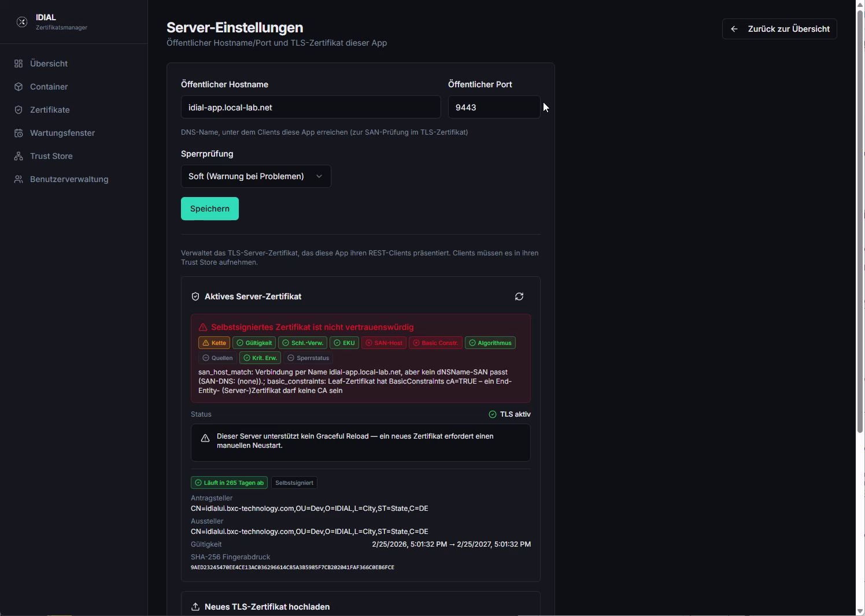
Task: Open Benutzerverwaltung in the sidebar
Action: pos(74,179)
